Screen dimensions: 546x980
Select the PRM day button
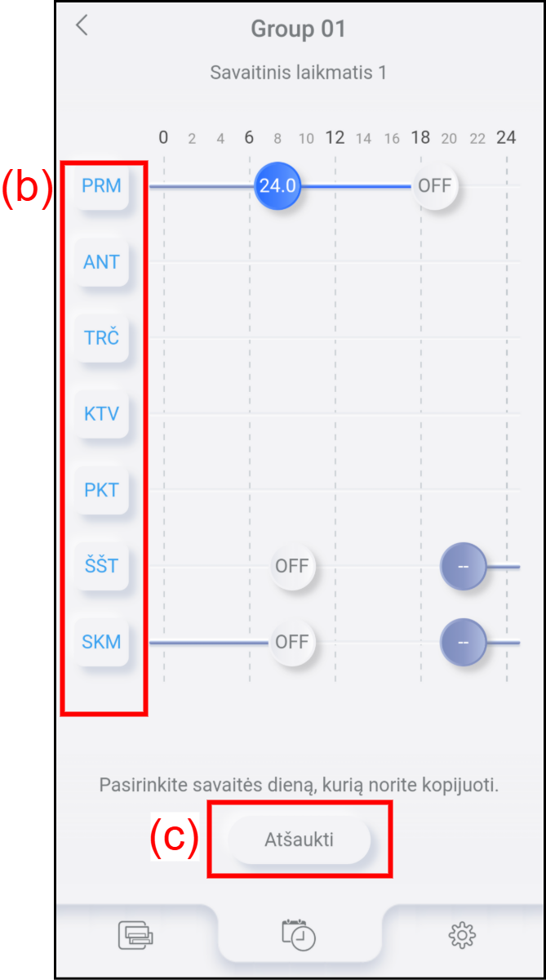click(102, 186)
